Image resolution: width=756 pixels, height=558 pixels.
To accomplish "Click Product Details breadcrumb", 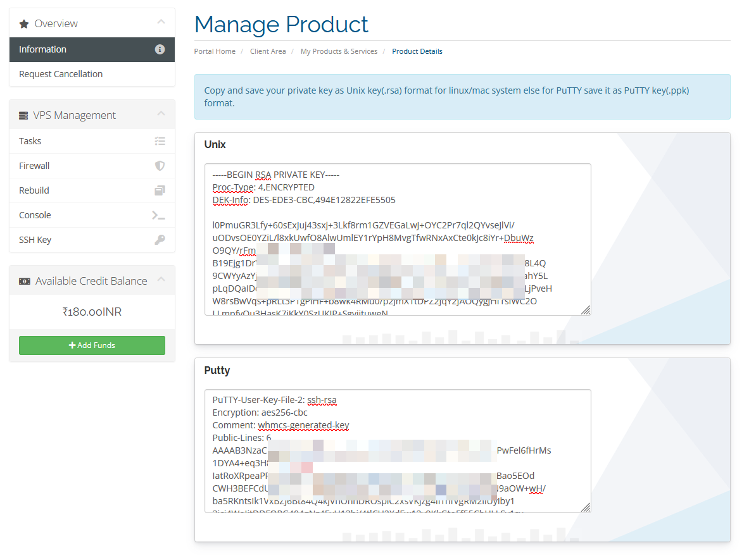I will pyautogui.click(x=417, y=51).
